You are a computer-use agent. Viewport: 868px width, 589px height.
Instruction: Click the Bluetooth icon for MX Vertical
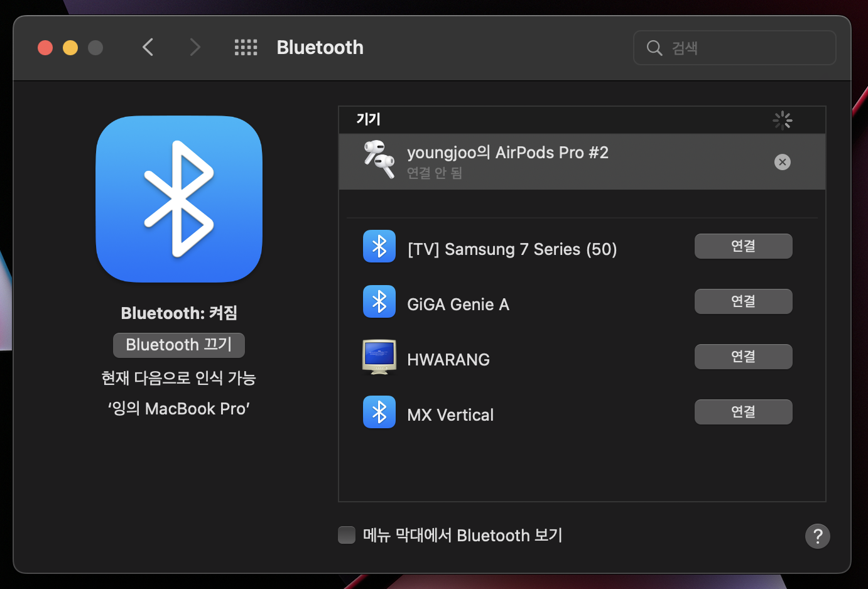coord(379,412)
